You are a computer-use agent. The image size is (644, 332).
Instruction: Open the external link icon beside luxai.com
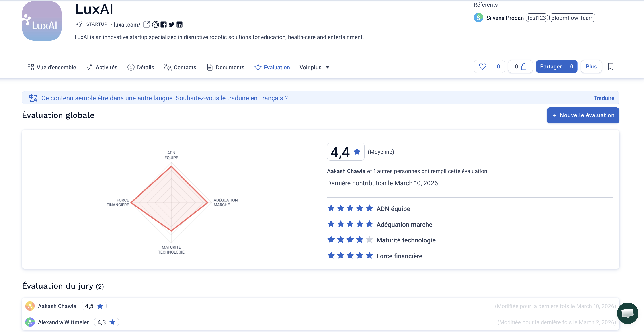click(147, 25)
